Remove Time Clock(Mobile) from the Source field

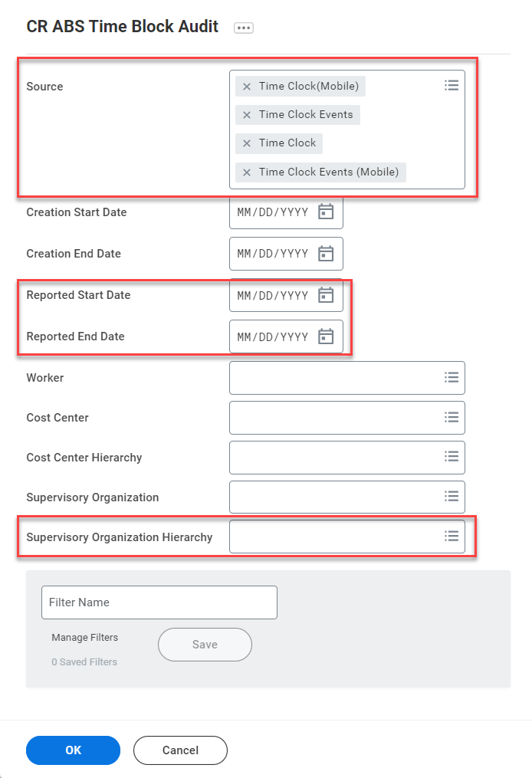(246, 86)
